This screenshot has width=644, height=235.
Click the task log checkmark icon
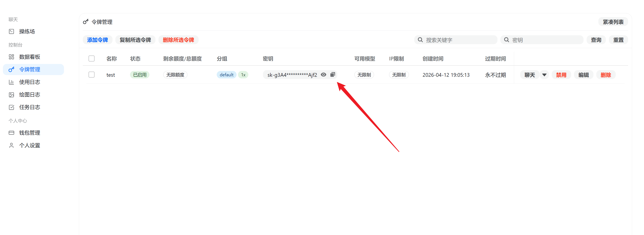[12, 107]
